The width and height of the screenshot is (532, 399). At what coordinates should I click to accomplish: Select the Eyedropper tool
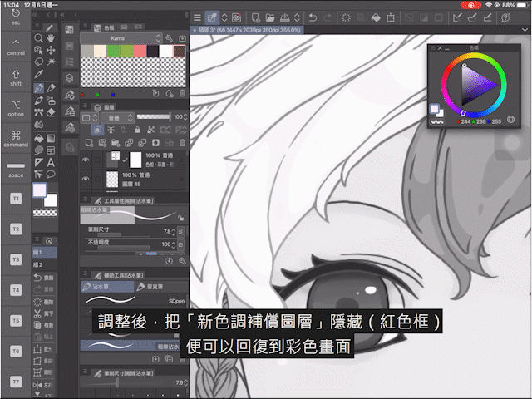(x=39, y=74)
